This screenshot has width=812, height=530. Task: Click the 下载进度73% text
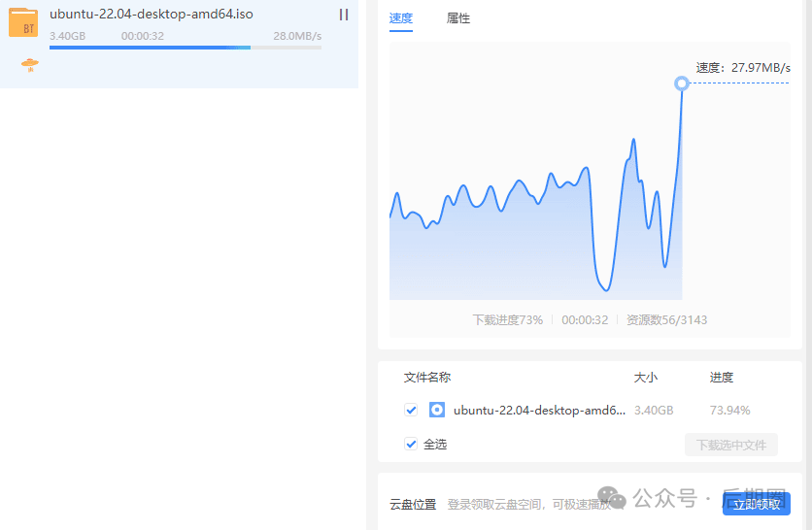point(507,320)
